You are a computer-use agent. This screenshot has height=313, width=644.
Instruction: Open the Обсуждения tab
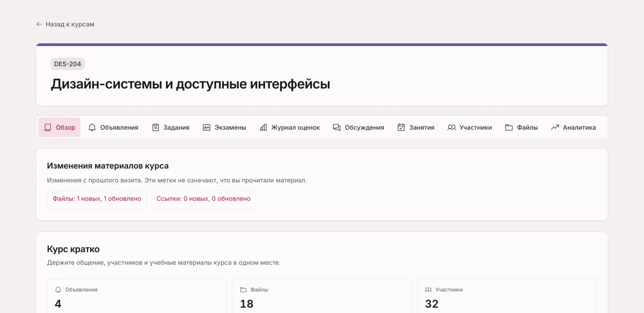[x=358, y=128]
